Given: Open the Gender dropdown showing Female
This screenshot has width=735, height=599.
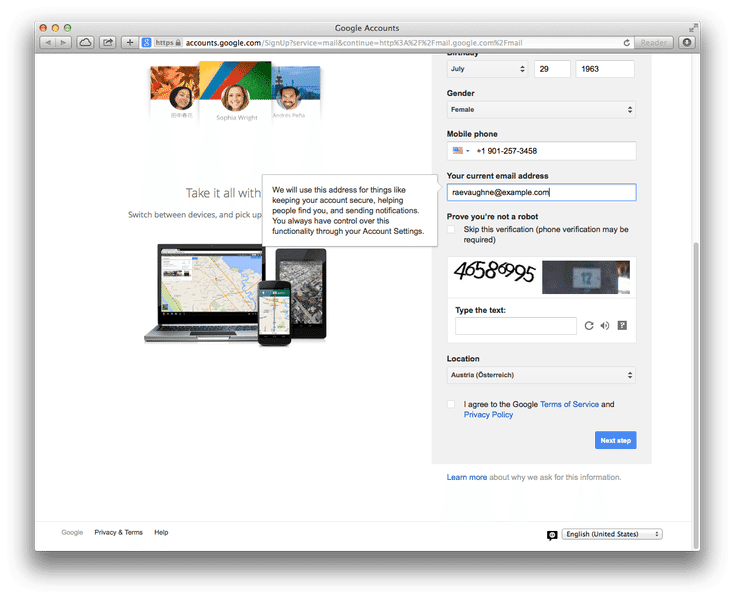Looking at the screenshot, I should [541, 110].
